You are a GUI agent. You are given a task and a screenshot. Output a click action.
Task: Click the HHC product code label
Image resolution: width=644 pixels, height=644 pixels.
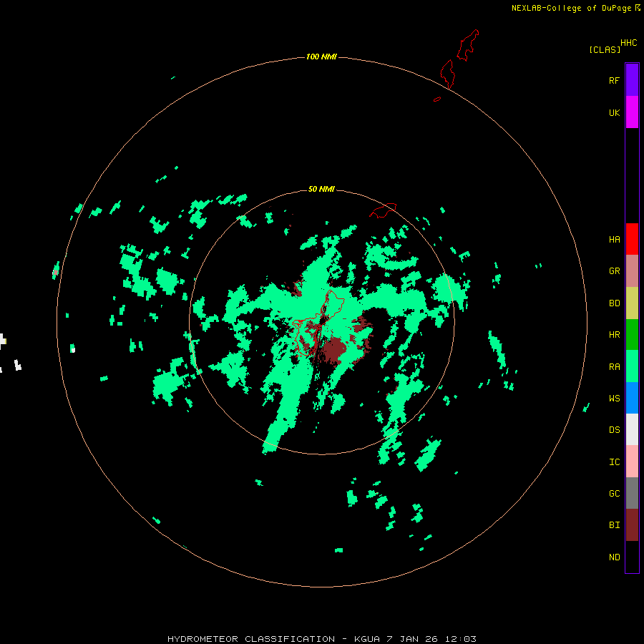[x=628, y=43]
